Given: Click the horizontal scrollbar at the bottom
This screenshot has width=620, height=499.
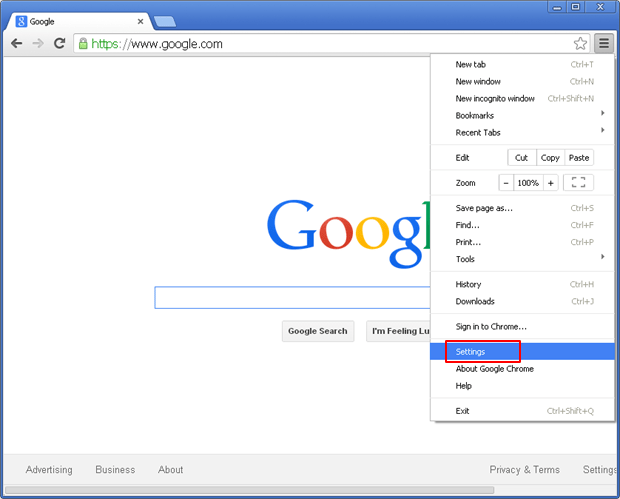Looking at the screenshot, I should [x=250, y=490].
